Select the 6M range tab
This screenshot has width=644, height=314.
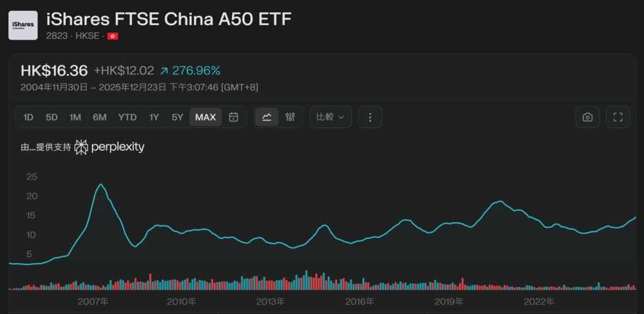99,117
